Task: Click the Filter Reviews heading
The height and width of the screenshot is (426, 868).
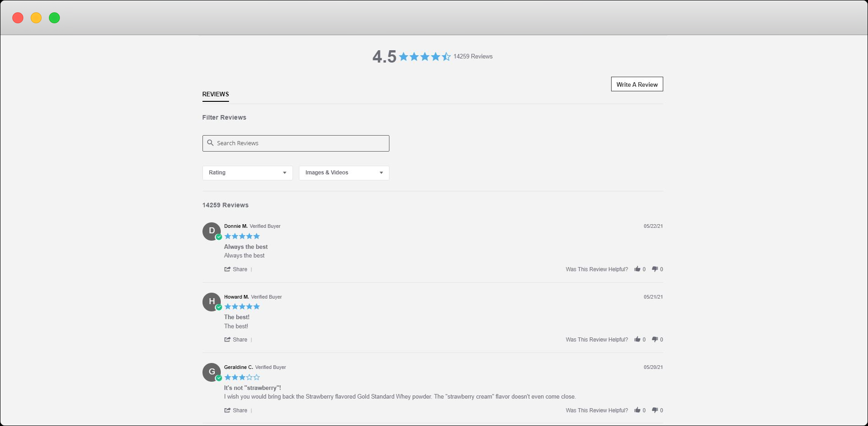Action: tap(224, 117)
